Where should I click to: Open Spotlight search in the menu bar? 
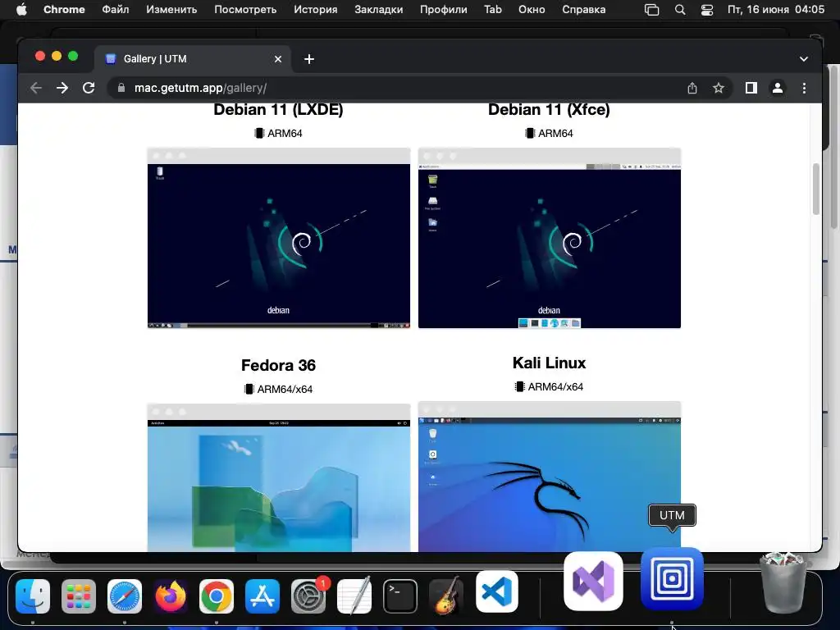[x=680, y=10]
